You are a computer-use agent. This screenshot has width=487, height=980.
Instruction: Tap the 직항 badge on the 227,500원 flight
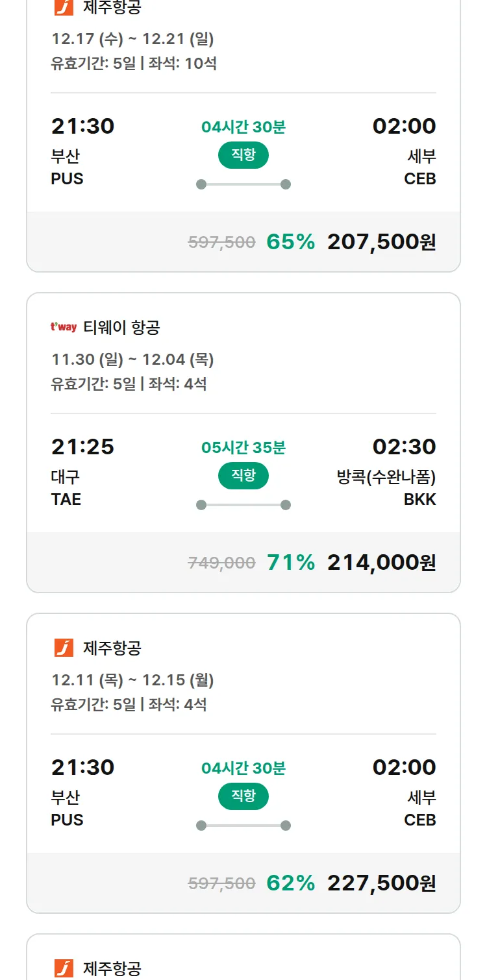pyautogui.click(x=243, y=796)
